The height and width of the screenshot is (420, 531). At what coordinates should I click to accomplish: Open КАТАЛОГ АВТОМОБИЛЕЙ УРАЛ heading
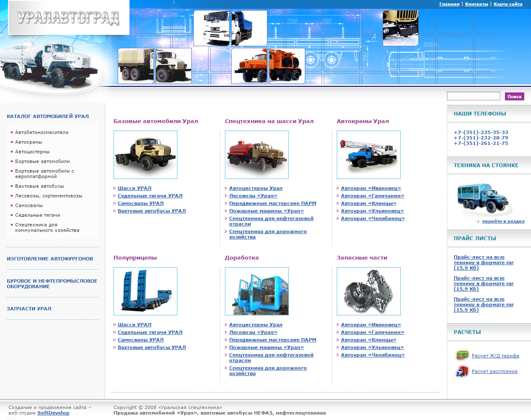(x=48, y=116)
